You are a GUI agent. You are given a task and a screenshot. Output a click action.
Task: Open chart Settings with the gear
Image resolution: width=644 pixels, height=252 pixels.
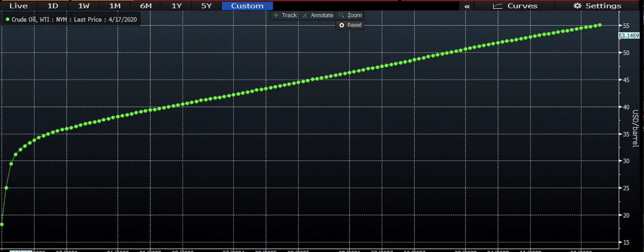597,6
